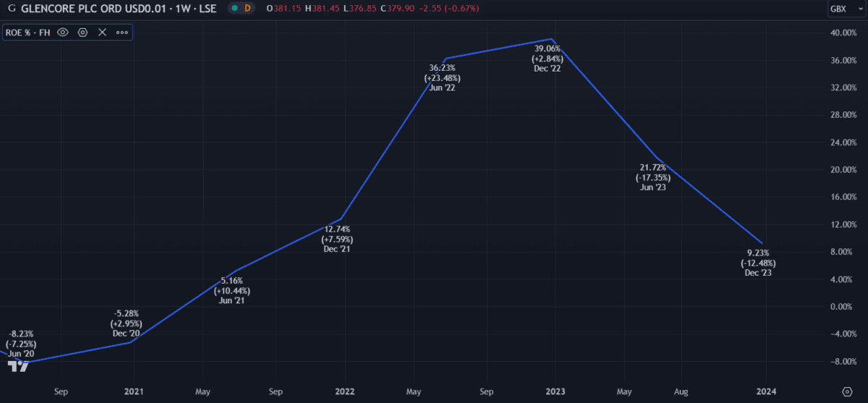Open more options for ROE % indicator
868x403 pixels.
click(122, 33)
